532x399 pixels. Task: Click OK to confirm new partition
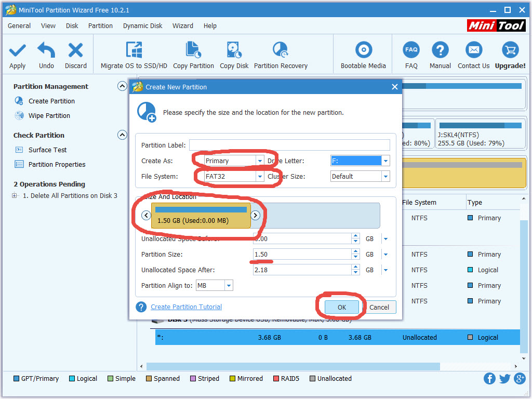[x=341, y=307]
